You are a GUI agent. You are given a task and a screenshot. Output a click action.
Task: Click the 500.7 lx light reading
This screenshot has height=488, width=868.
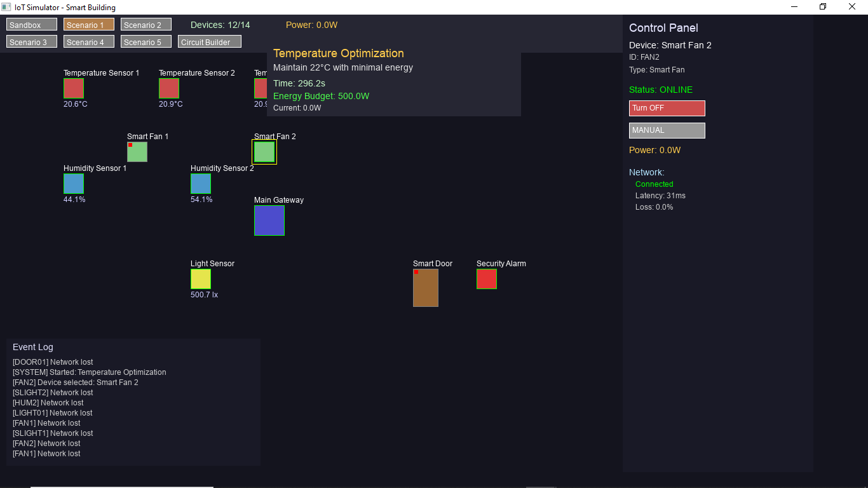pos(205,295)
